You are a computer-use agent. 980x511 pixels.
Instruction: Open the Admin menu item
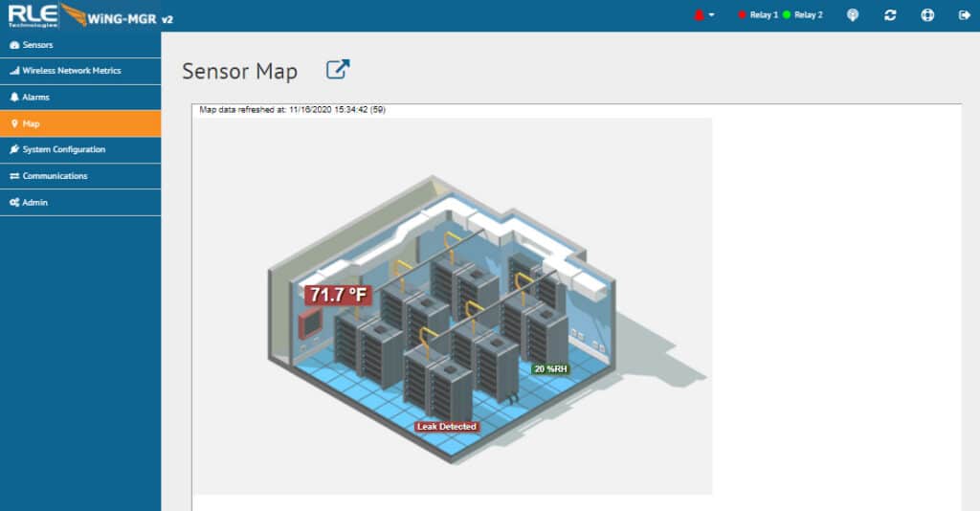(34, 202)
